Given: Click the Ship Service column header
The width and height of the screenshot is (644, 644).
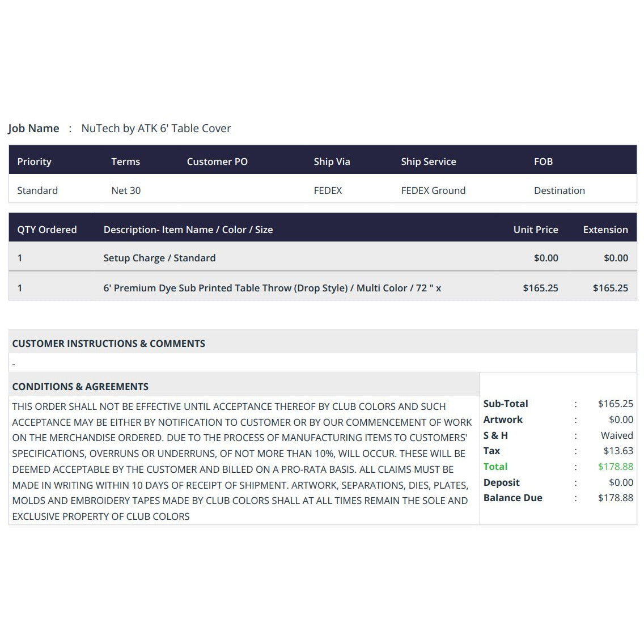Looking at the screenshot, I should (429, 162).
